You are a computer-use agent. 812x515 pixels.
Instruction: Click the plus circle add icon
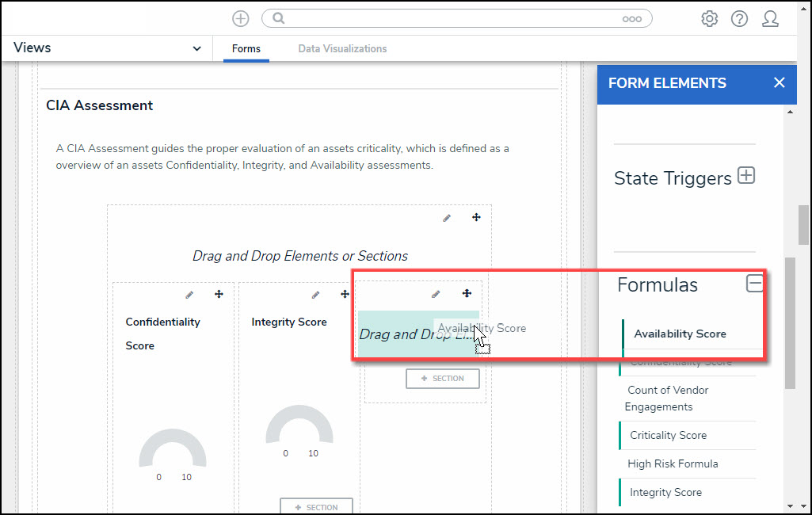pyautogui.click(x=241, y=19)
